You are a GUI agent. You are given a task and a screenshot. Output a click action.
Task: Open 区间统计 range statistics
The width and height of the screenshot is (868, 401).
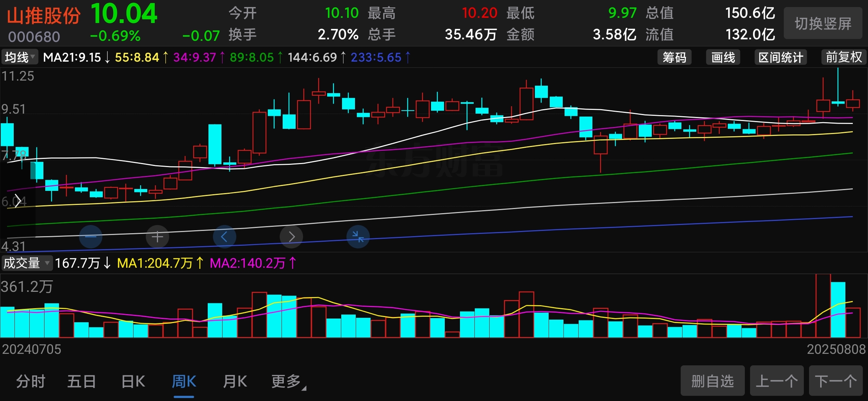coord(781,57)
